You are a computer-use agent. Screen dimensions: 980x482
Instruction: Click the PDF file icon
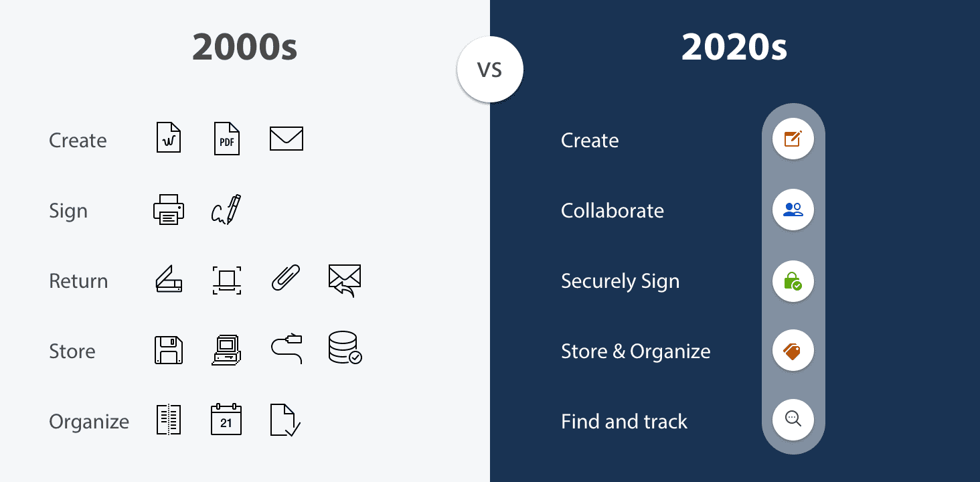[x=227, y=139]
